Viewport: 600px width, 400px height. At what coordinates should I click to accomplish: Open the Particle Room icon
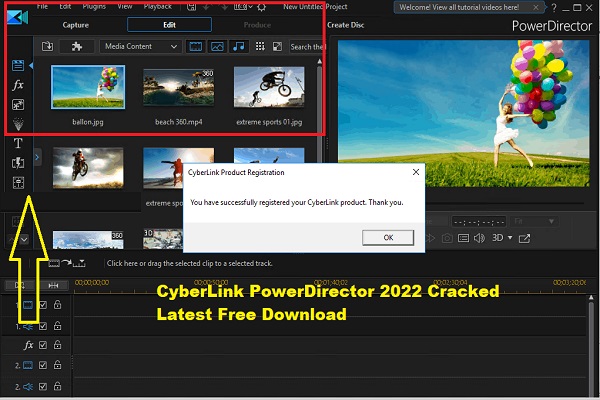tap(18, 124)
